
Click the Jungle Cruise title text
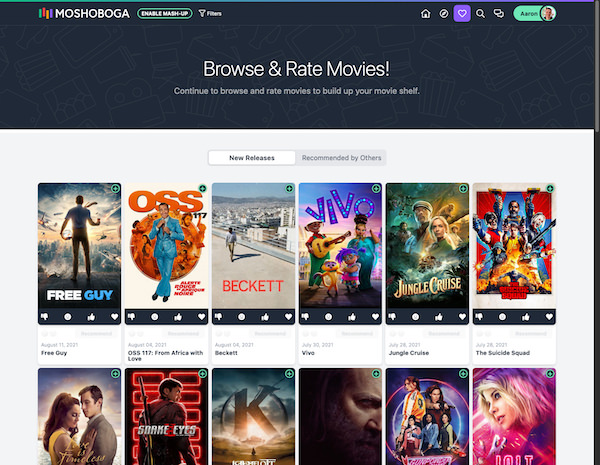pos(409,353)
